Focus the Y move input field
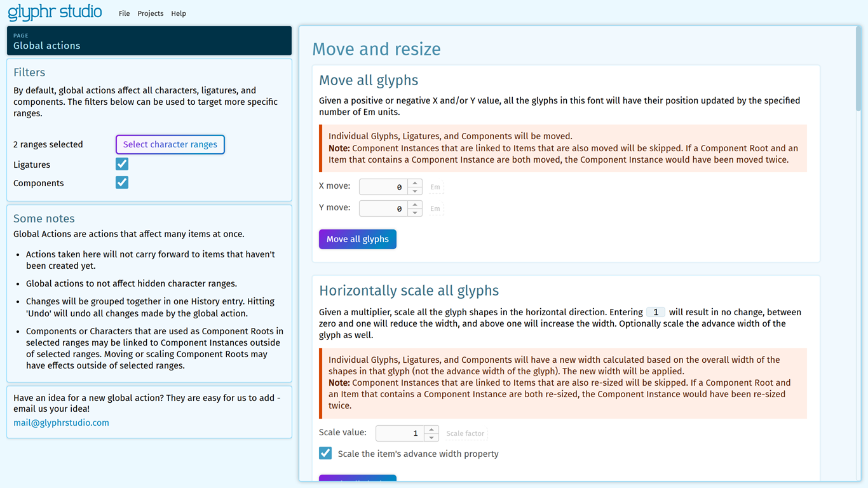 (383, 208)
